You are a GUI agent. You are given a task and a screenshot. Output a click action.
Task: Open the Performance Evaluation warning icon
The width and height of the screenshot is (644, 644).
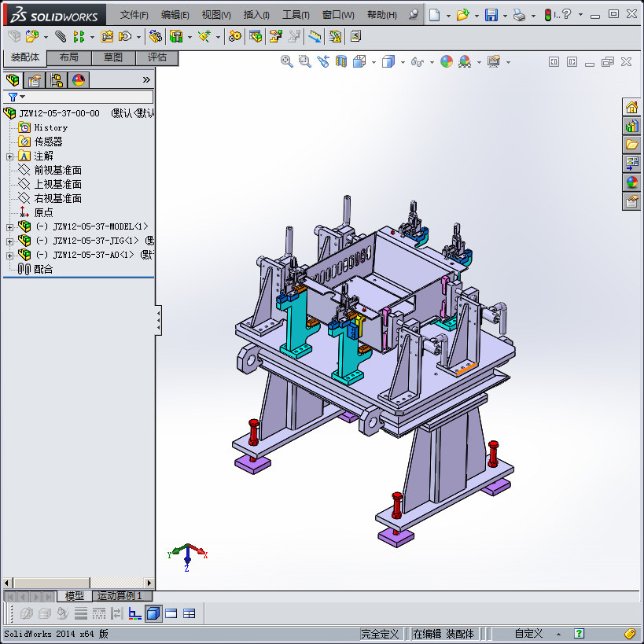(335, 36)
